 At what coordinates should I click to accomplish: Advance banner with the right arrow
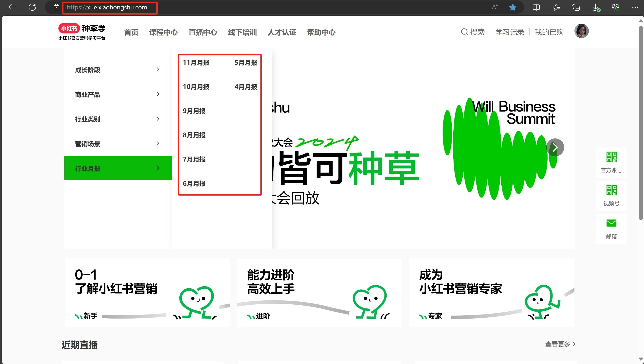point(555,147)
